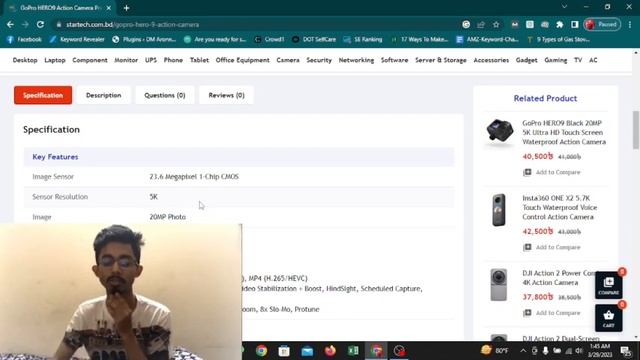Open the Extensions puzzle icon

pyautogui.click(x=560, y=24)
